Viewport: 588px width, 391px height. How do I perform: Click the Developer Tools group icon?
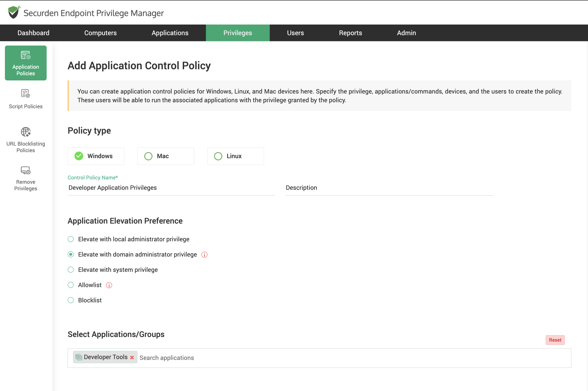pyautogui.click(x=79, y=357)
